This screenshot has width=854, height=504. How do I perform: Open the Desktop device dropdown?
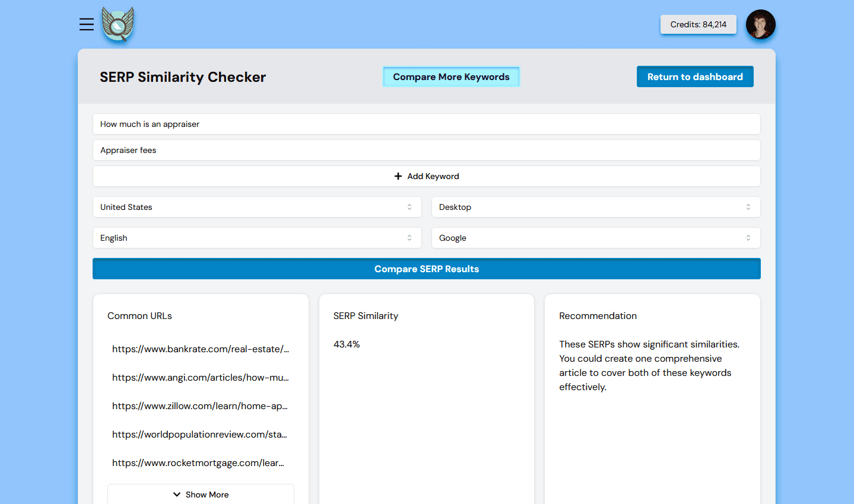click(596, 207)
